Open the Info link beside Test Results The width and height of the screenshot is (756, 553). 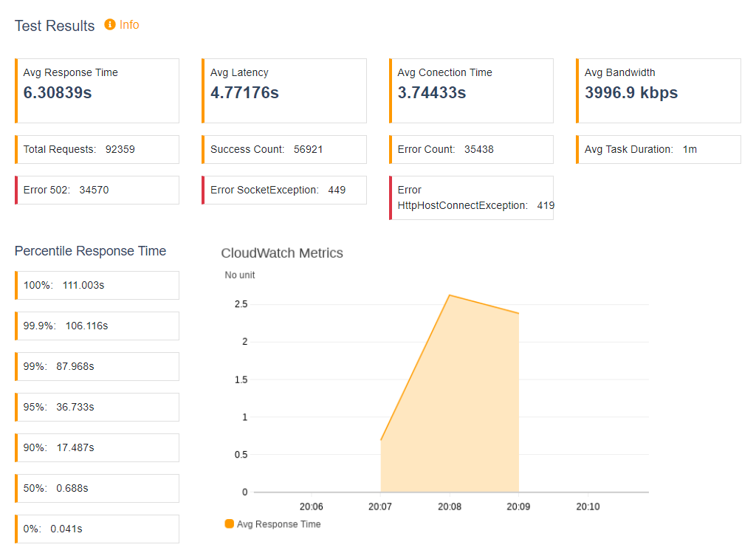click(129, 24)
